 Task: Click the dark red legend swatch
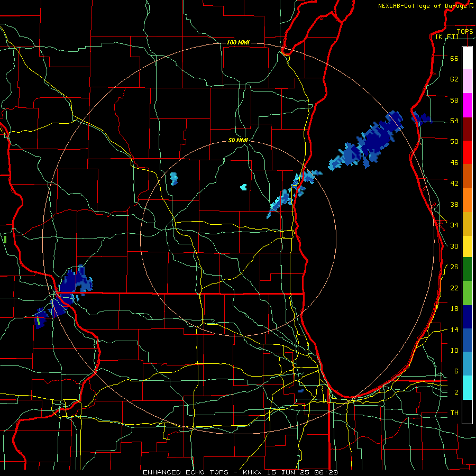[467, 129]
